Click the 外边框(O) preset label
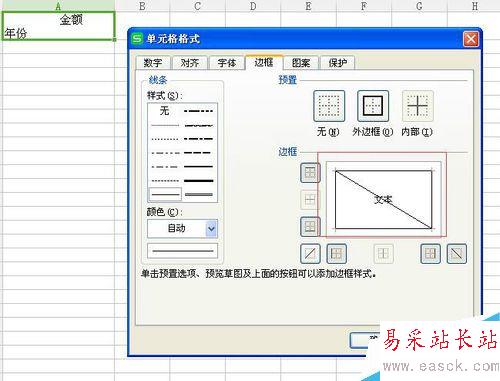Screen dimensions: 500x381 [373, 132]
